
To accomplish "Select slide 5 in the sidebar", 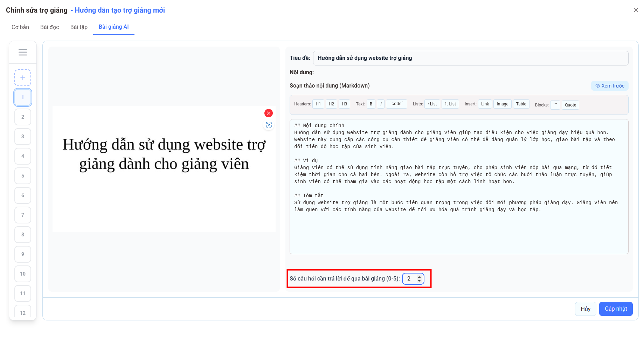I will pyautogui.click(x=22, y=176).
